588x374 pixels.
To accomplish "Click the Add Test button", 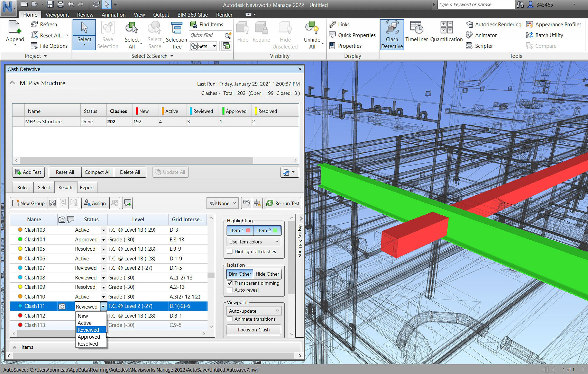I will pyautogui.click(x=28, y=172).
